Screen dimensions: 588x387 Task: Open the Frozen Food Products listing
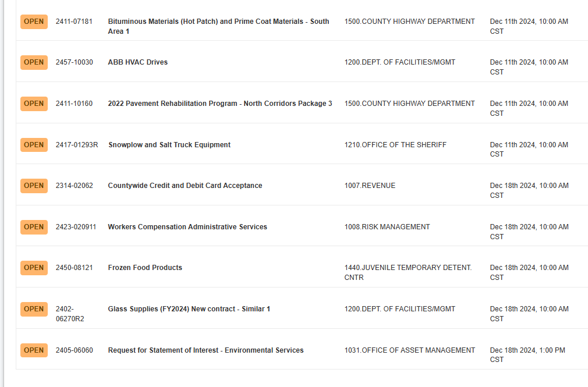145,268
